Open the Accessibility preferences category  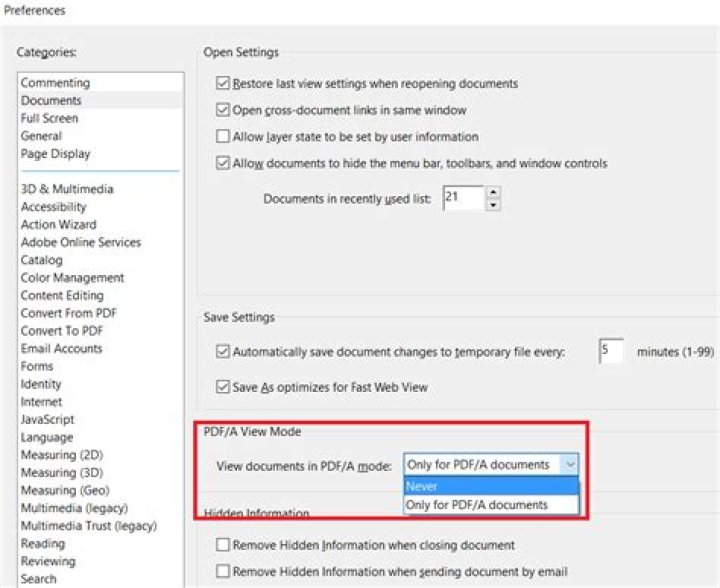(x=53, y=207)
